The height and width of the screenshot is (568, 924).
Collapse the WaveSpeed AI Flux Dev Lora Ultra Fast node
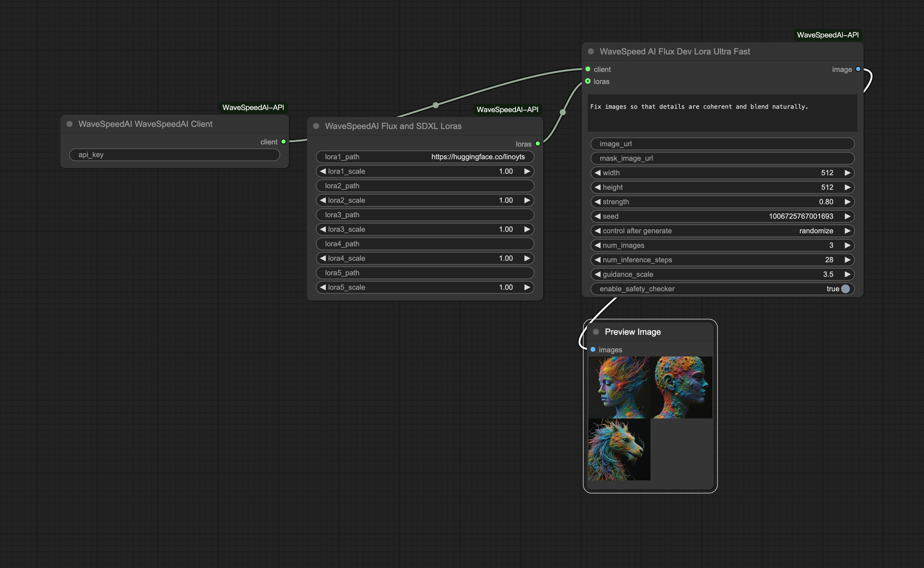[x=591, y=51]
